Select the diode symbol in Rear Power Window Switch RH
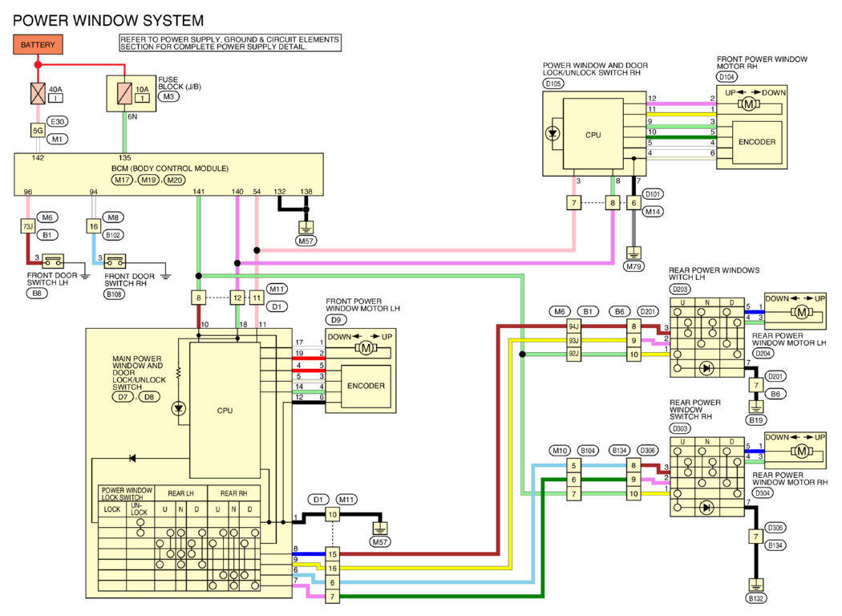 pos(706,507)
